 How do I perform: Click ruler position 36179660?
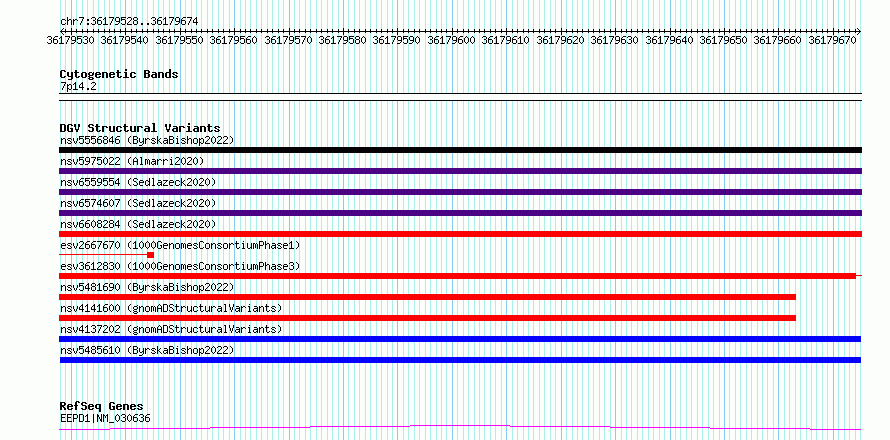[x=778, y=40]
